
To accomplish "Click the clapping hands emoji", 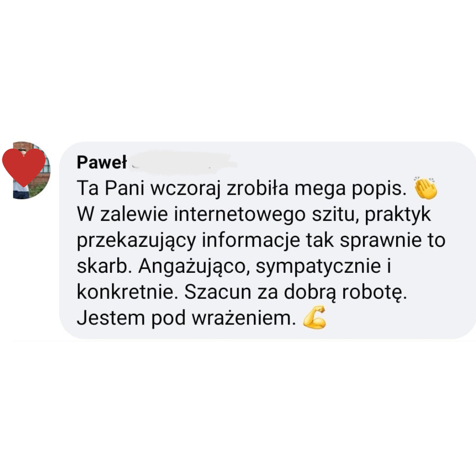I will pos(426,188).
